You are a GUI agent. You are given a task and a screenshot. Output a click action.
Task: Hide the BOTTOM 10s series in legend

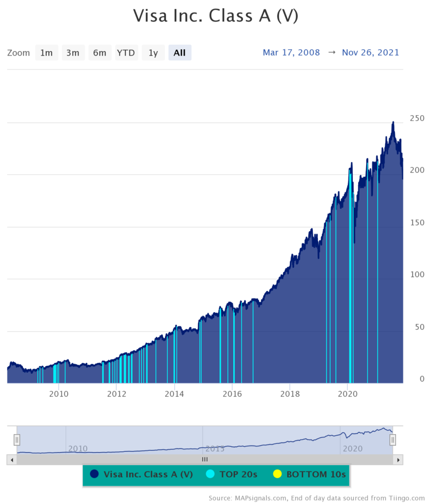(316, 474)
